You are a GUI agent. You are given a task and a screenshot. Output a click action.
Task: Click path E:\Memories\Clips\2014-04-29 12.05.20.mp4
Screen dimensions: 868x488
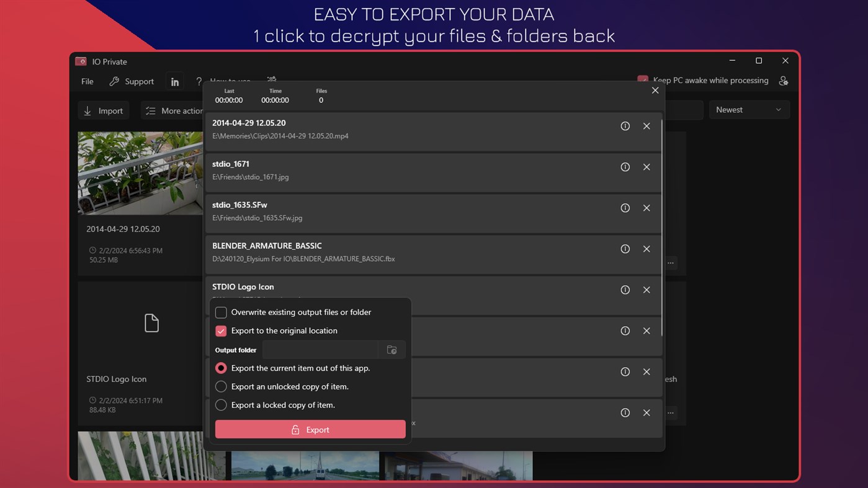point(280,136)
